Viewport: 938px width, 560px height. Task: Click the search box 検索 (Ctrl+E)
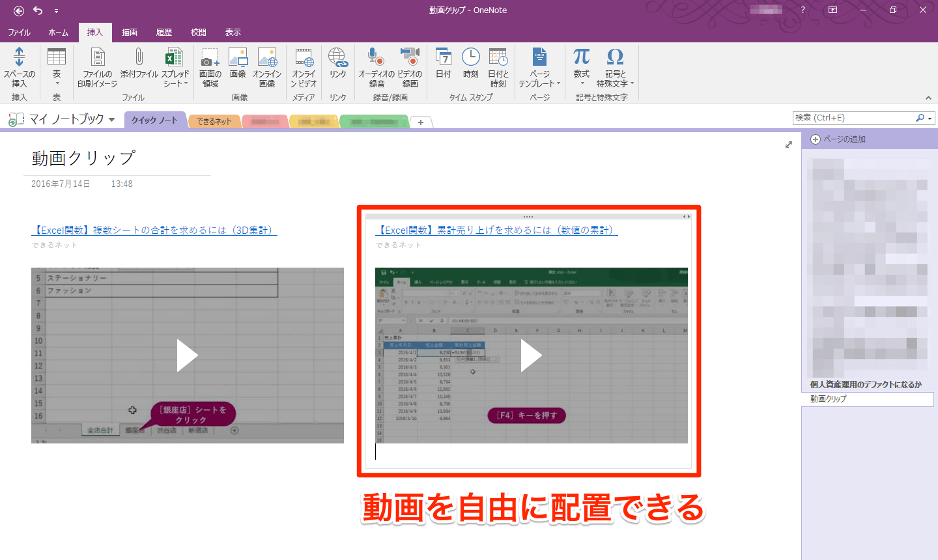853,118
